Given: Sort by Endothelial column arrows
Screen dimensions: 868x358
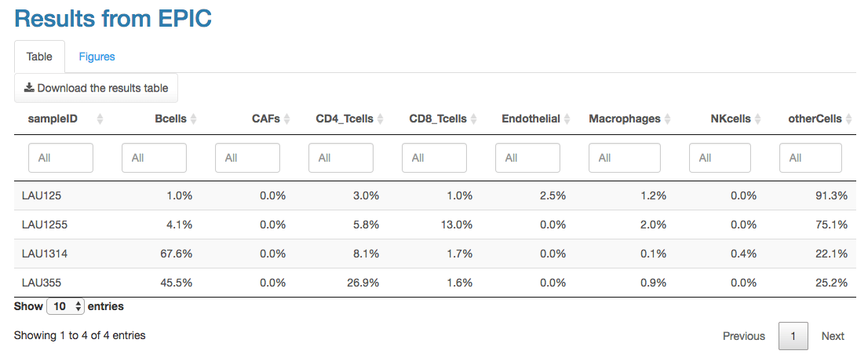Looking at the screenshot, I should coord(567,119).
